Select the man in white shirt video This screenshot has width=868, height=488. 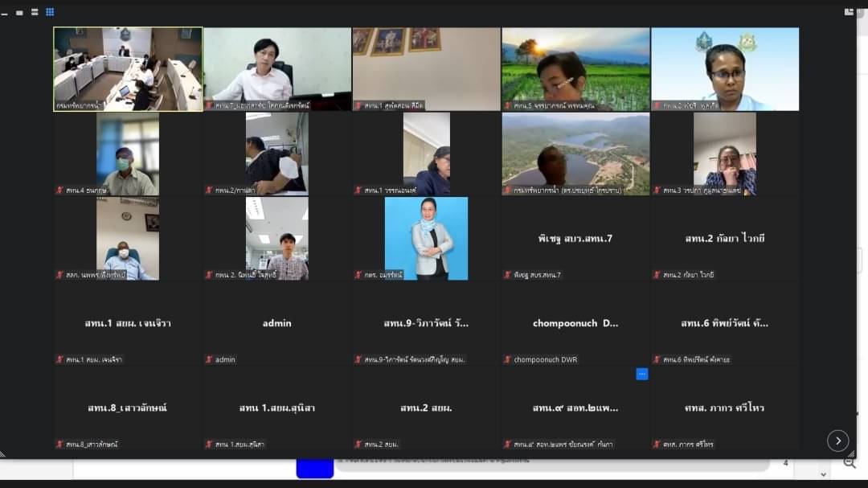pyautogui.click(x=276, y=69)
